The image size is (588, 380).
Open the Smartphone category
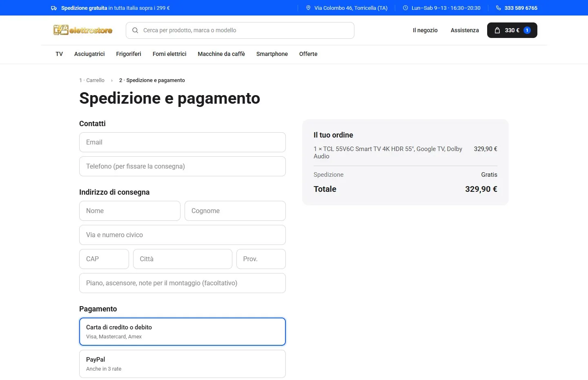click(272, 54)
